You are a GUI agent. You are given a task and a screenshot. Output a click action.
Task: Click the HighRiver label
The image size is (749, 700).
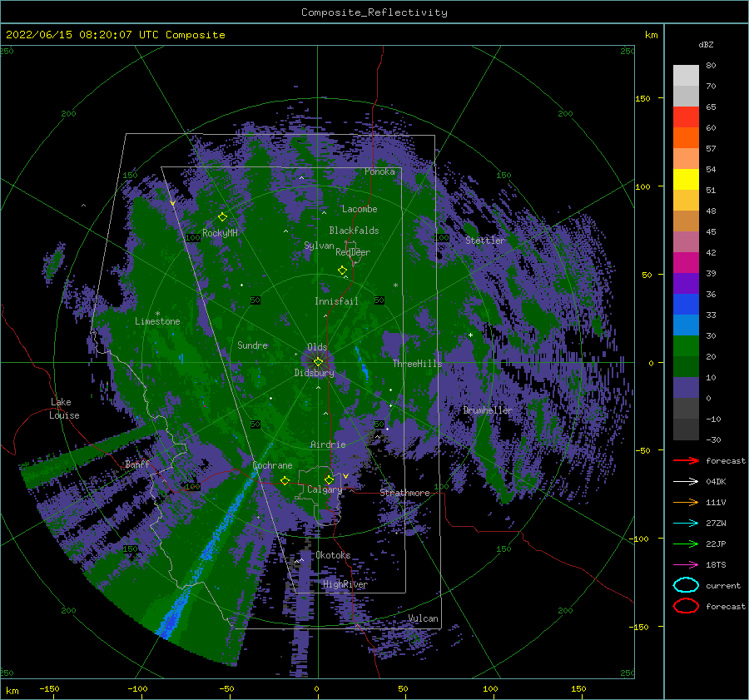point(345,584)
